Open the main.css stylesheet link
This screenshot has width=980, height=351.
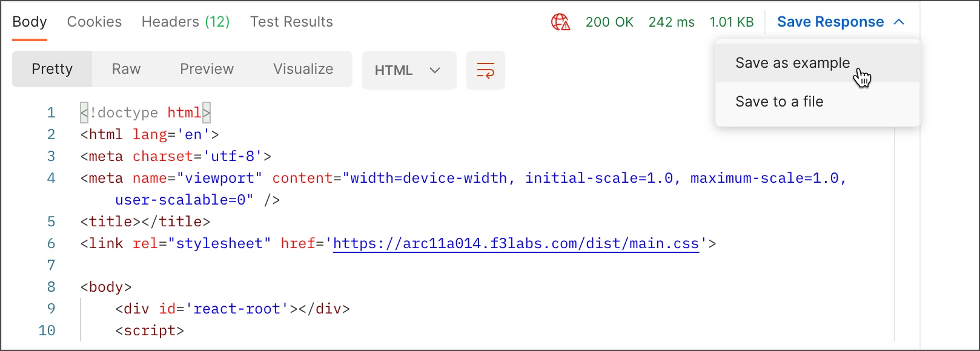click(516, 243)
